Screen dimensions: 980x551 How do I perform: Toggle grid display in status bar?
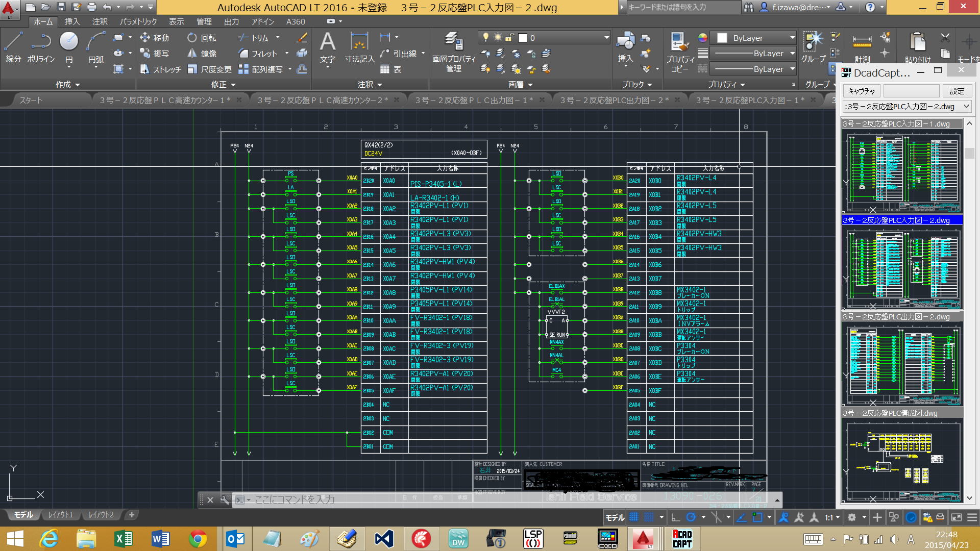(633, 517)
